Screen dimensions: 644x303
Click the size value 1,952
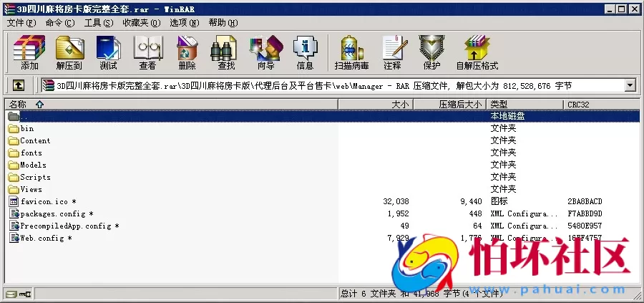coord(398,213)
